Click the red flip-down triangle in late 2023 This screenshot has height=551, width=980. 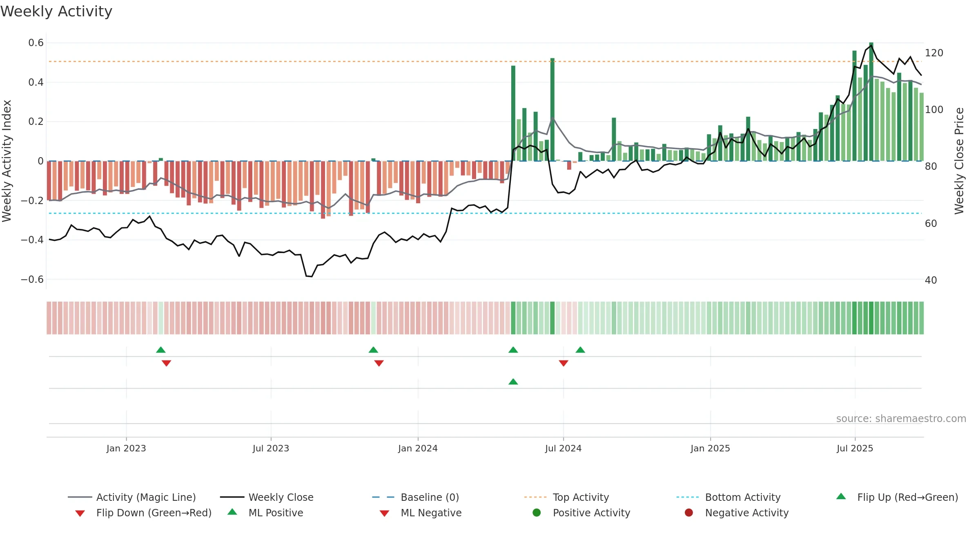[x=379, y=363]
